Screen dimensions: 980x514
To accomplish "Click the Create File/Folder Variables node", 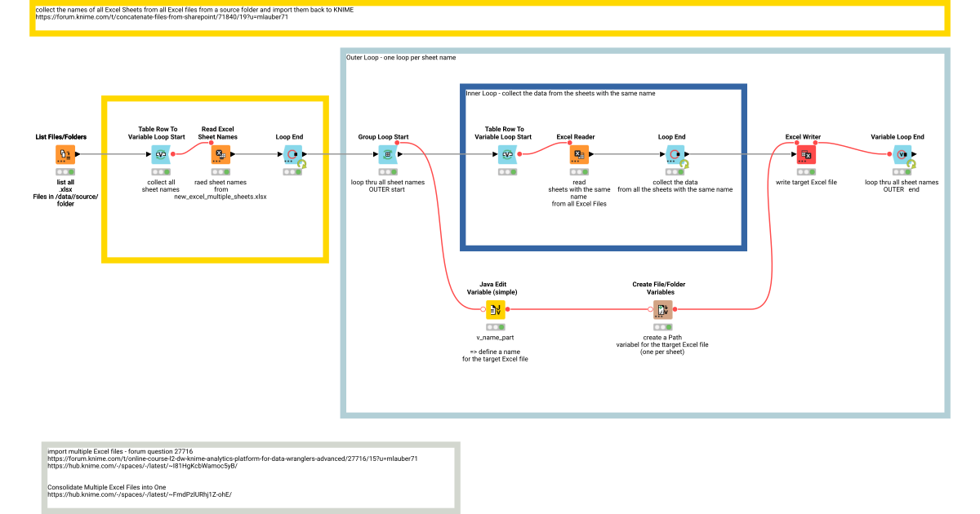I will point(662,309).
